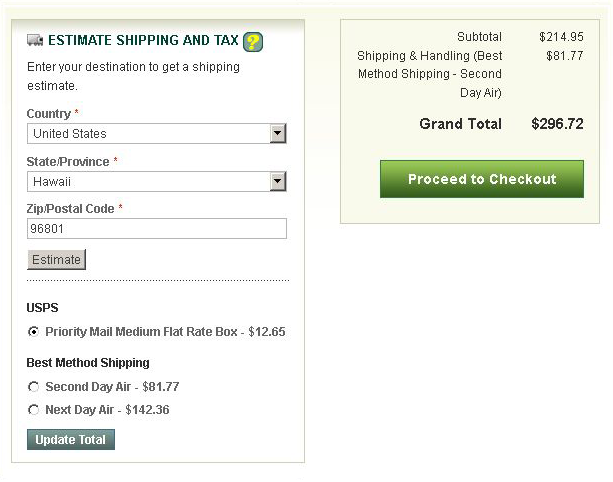Click the Update Total button
613x482 pixels.
tap(71, 440)
